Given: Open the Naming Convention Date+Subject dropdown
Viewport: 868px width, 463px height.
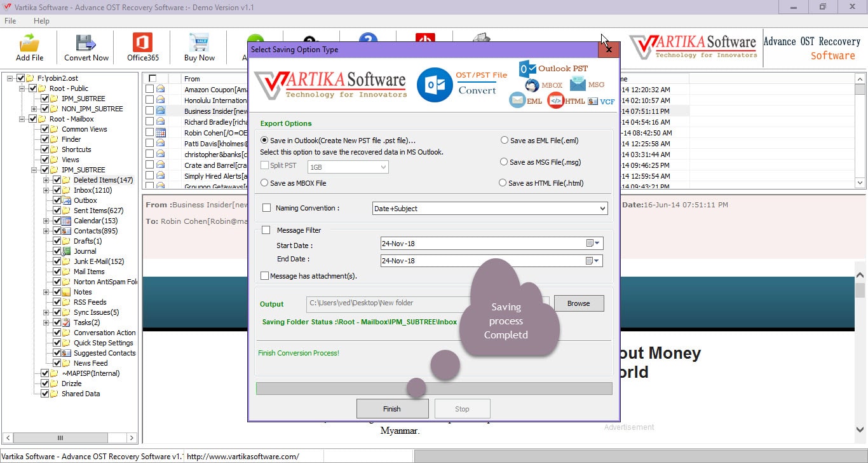Looking at the screenshot, I should click(x=490, y=209).
